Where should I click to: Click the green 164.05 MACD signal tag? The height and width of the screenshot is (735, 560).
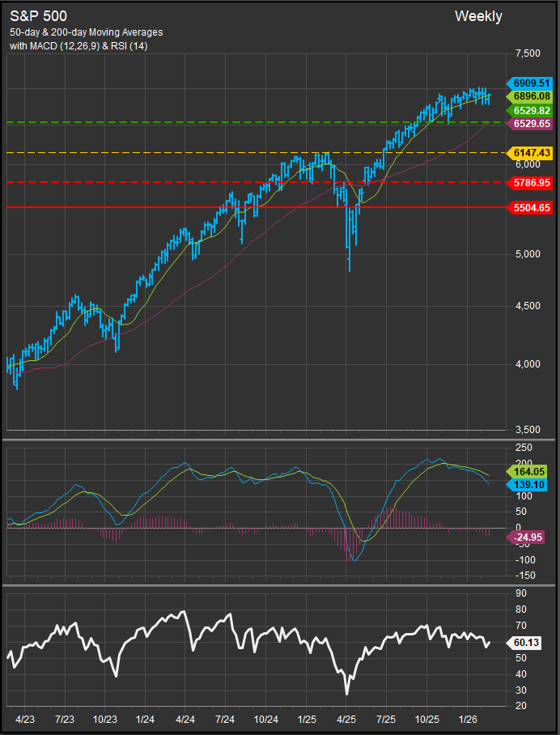[x=529, y=470]
